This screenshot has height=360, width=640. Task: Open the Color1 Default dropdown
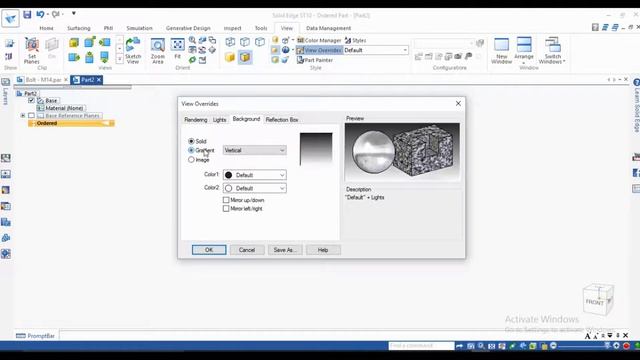point(255,175)
